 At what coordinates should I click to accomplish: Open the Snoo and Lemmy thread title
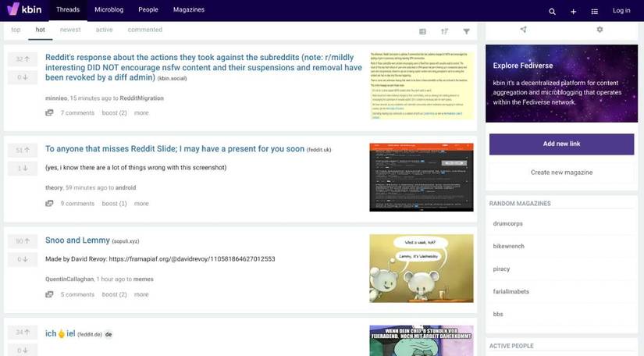[x=77, y=240]
